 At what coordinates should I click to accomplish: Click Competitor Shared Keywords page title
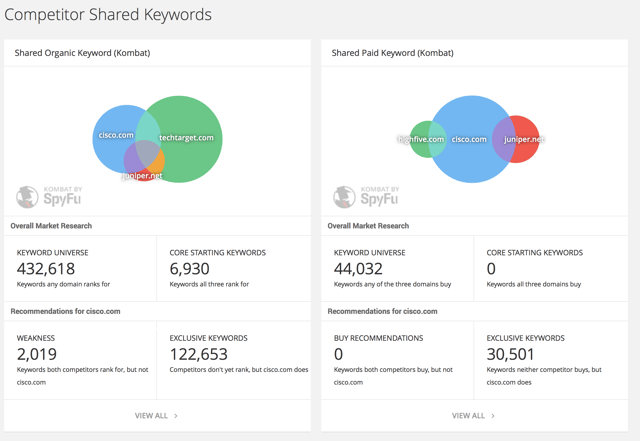click(108, 15)
